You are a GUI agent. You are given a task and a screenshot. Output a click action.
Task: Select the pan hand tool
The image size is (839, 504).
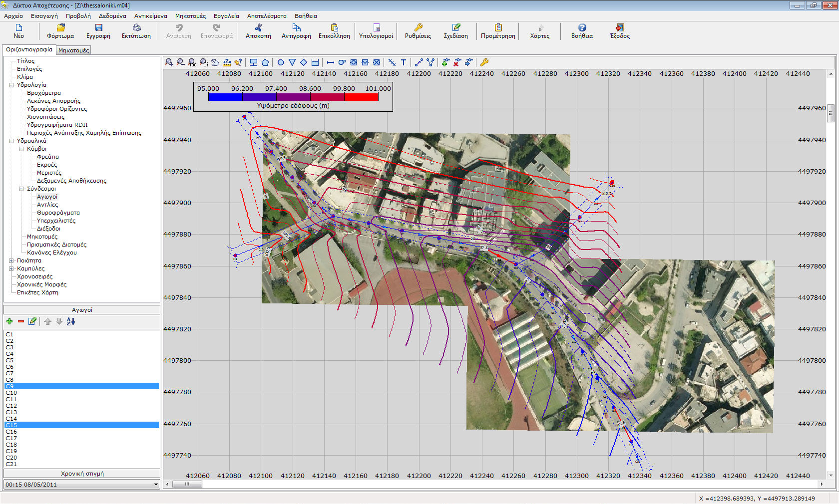point(215,62)
